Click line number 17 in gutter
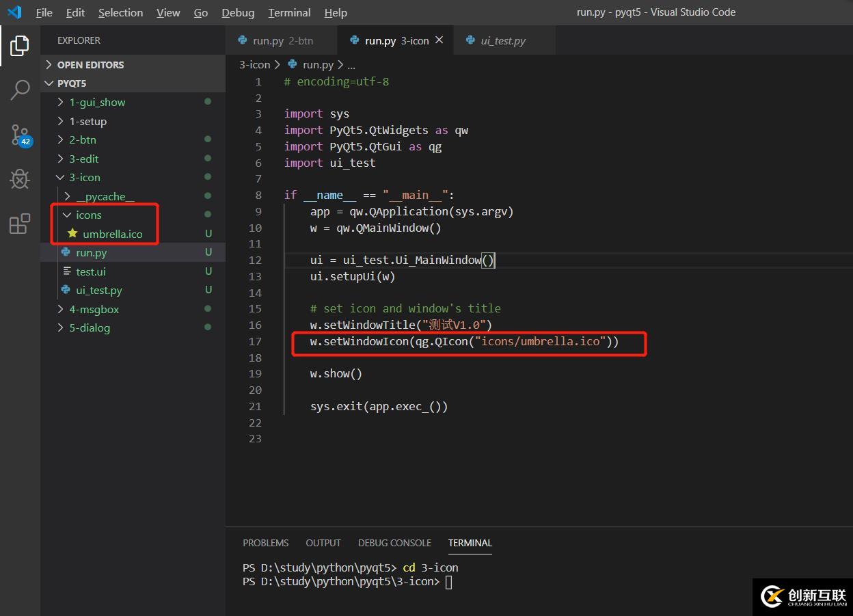This screenshot has height=616, width=853. (x=255, y=341)
